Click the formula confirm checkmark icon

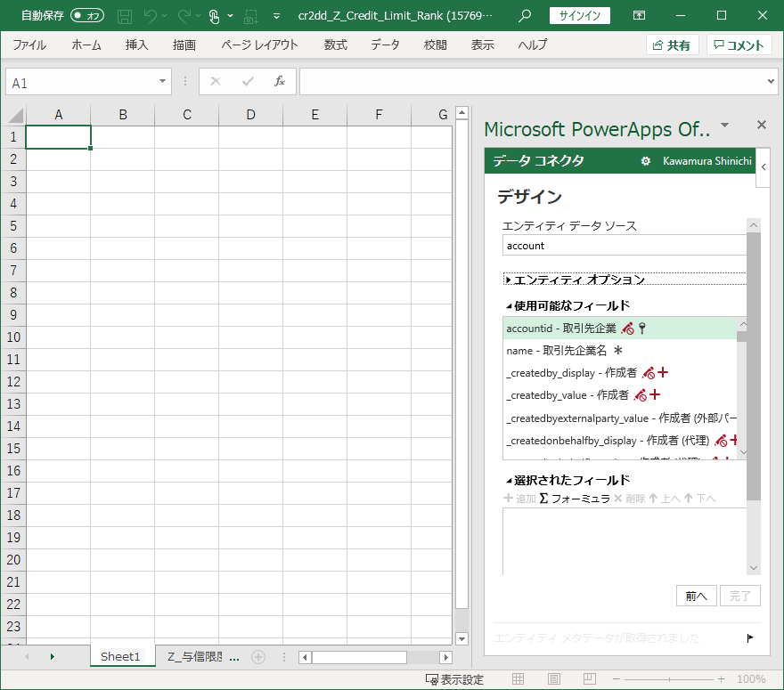(248, 81)
